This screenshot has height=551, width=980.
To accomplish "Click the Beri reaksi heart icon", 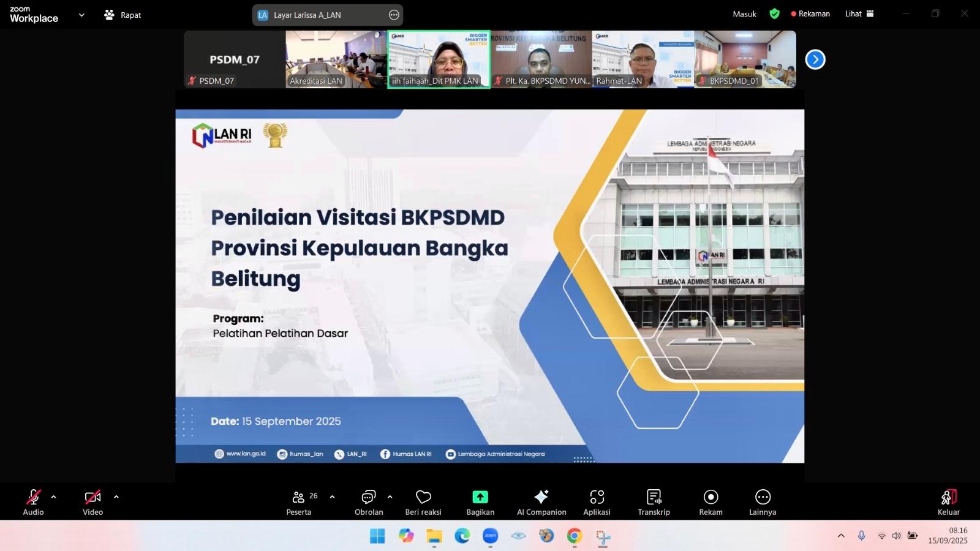I will 423,502.
